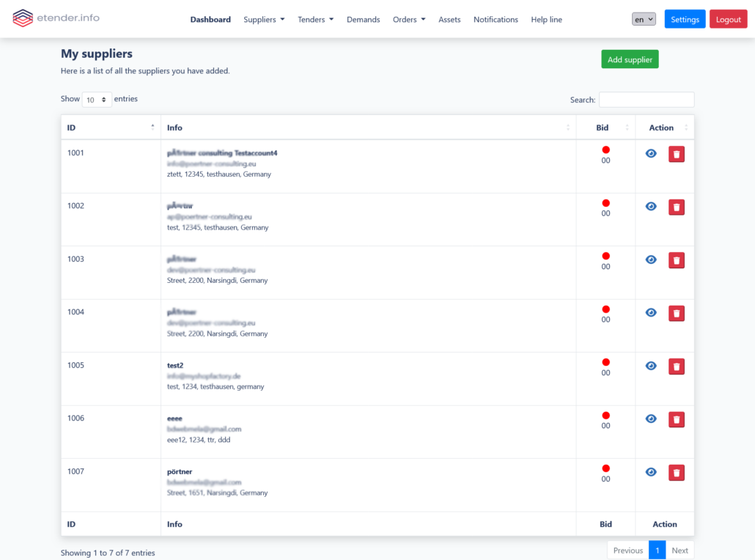This screenshot has height=560, width=755.
Task: View details of supplier 1002
Action: coord(651,207)
